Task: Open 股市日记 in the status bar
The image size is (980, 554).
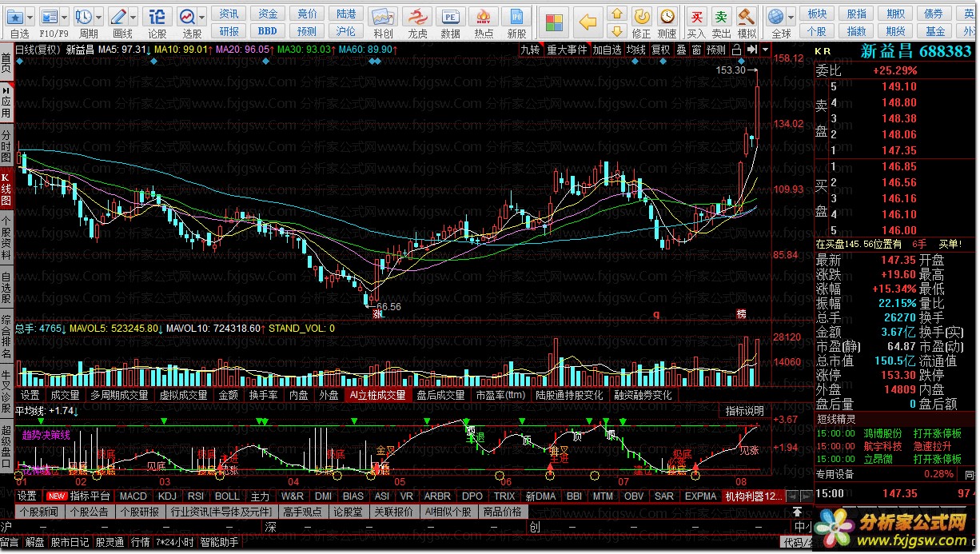Action: tap(70, 542)
